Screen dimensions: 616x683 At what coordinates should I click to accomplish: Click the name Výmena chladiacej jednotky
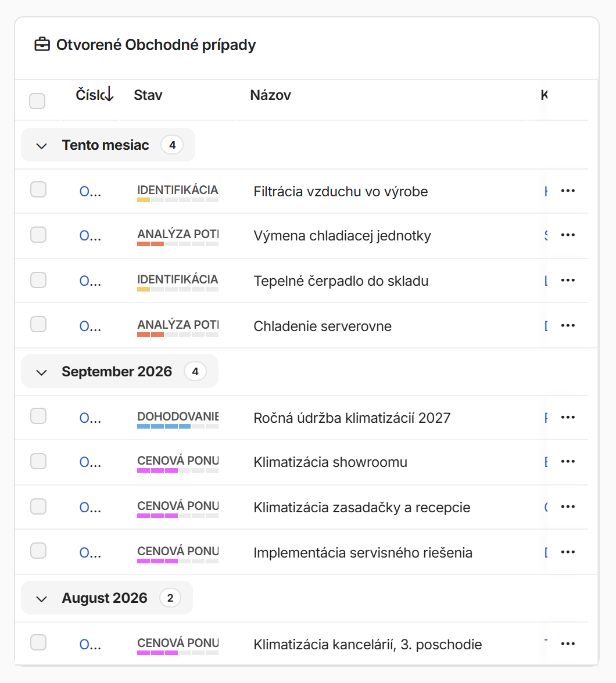(342, 236)
